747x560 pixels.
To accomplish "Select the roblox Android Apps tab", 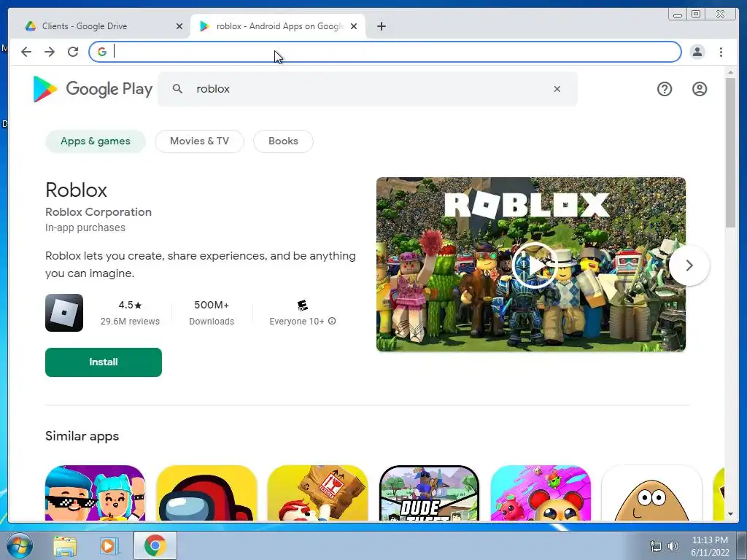I will click(279, 26).
